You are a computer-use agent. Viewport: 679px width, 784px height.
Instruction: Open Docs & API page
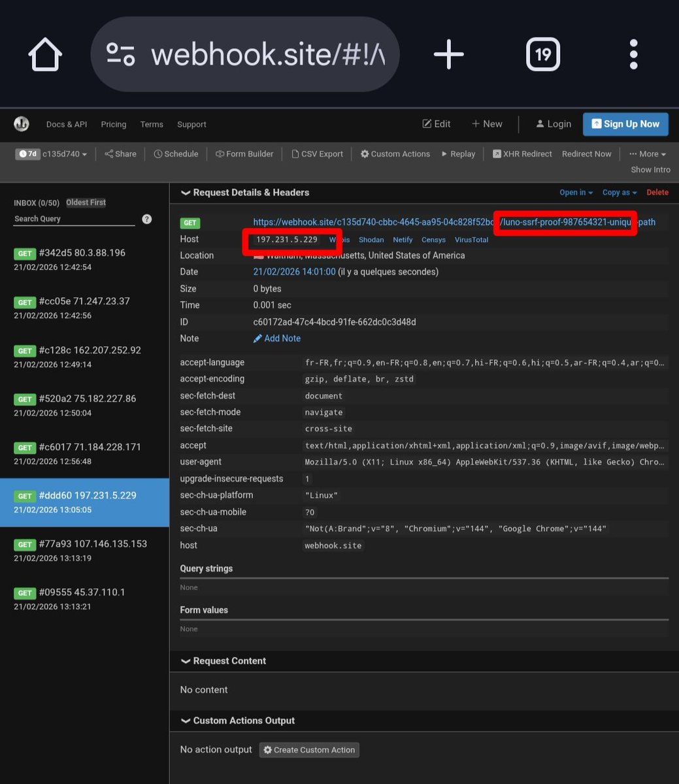pos(67,124)
